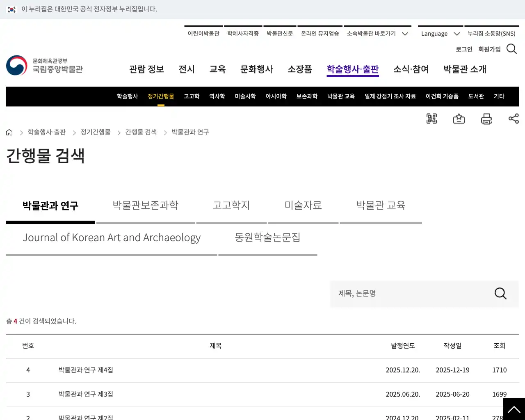Click the 온라인 뮤지엄숍 top link
The height and width of the screenshot is (420, 525).
pyautogui.click(x=320, y=34)
